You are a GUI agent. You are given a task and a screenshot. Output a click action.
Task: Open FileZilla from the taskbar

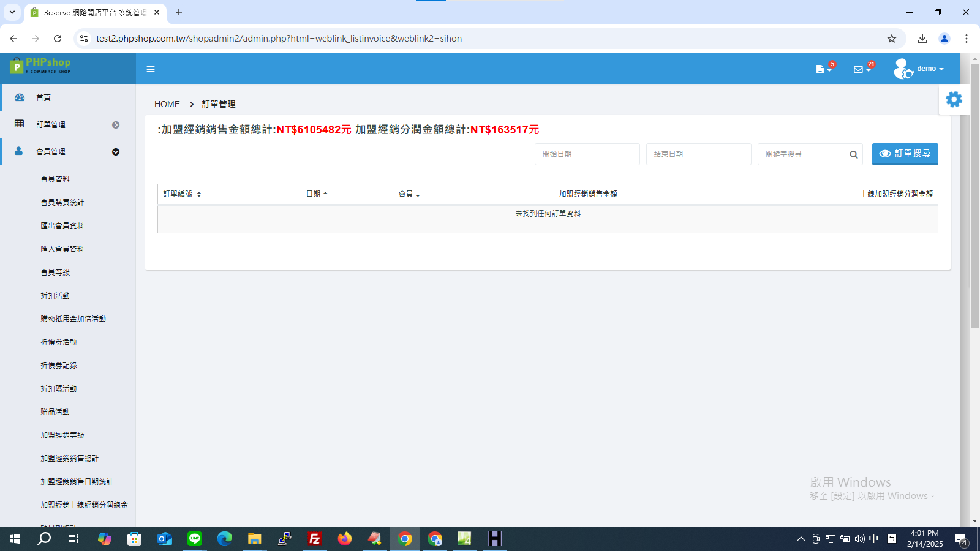315,539
